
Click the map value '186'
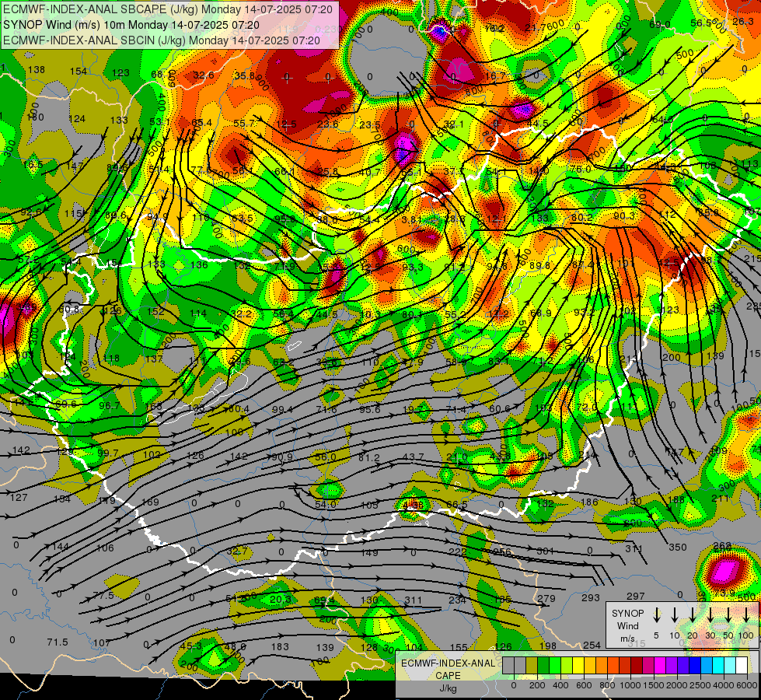pos(589,502)
